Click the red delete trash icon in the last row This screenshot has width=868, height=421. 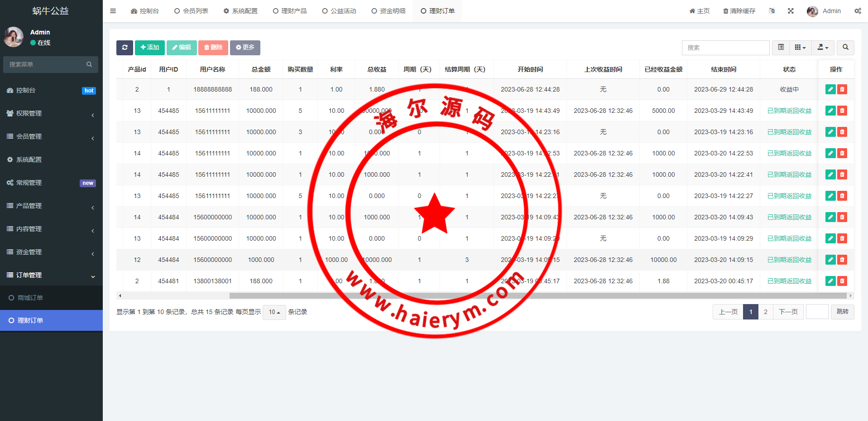click(842, 281)
